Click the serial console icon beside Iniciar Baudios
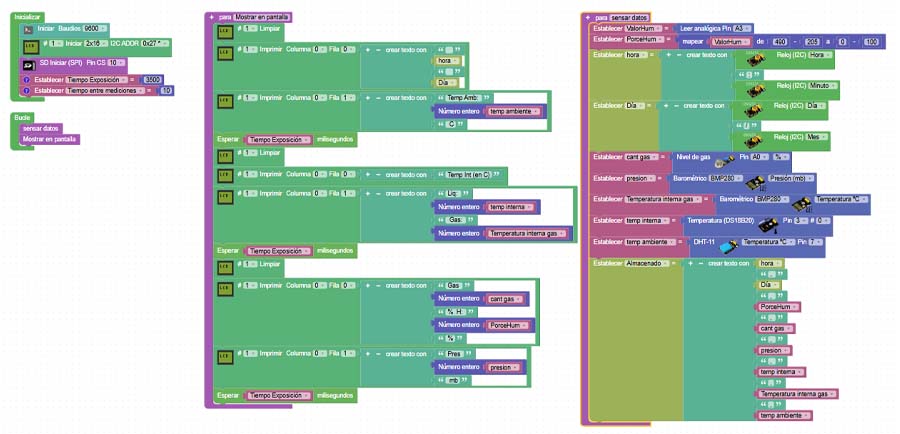The width and height of the screenshot is (900, 434). 27,30
